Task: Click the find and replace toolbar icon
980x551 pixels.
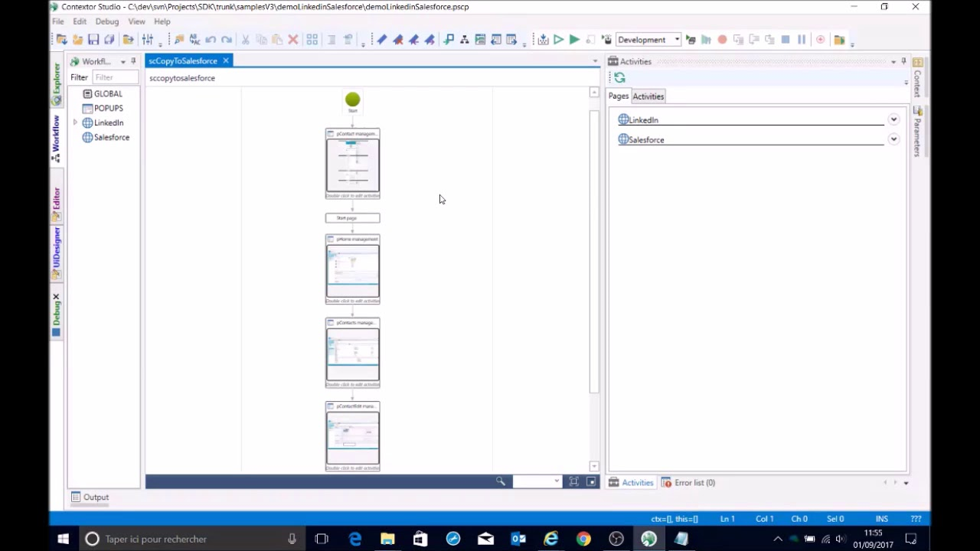Action: (194, 40)
